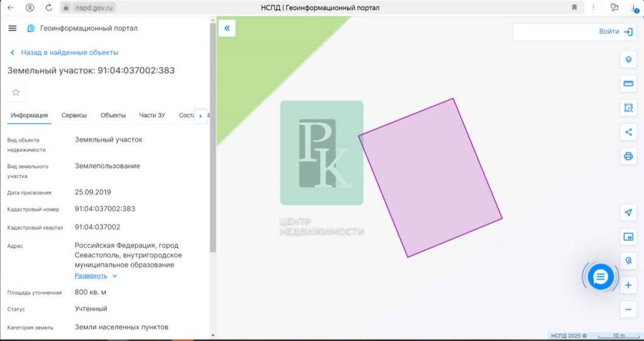Viewport: 644px width, 341px height.
Task: Switch to the Части ЗУ tab
Action: pyautogui.click(x=152, y=115)
